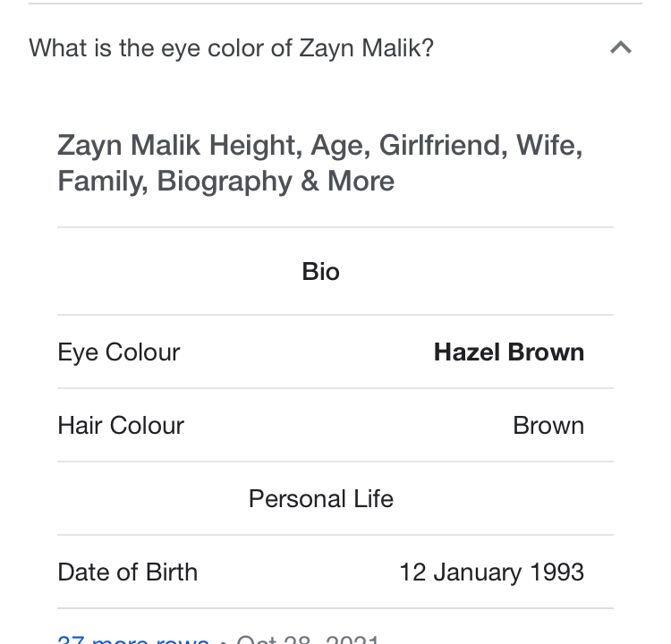
Task: Click the word 'Biography' in the heading
Action: tap(225, 181)
